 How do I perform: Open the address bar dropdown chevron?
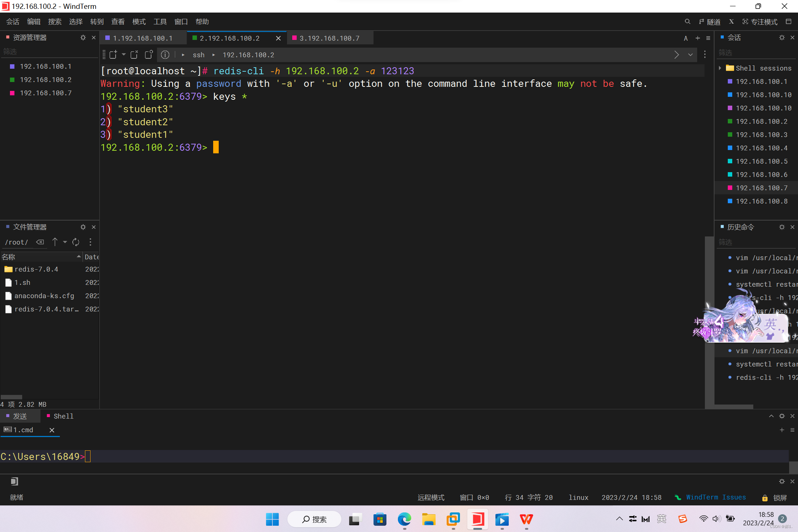(690, 55)
